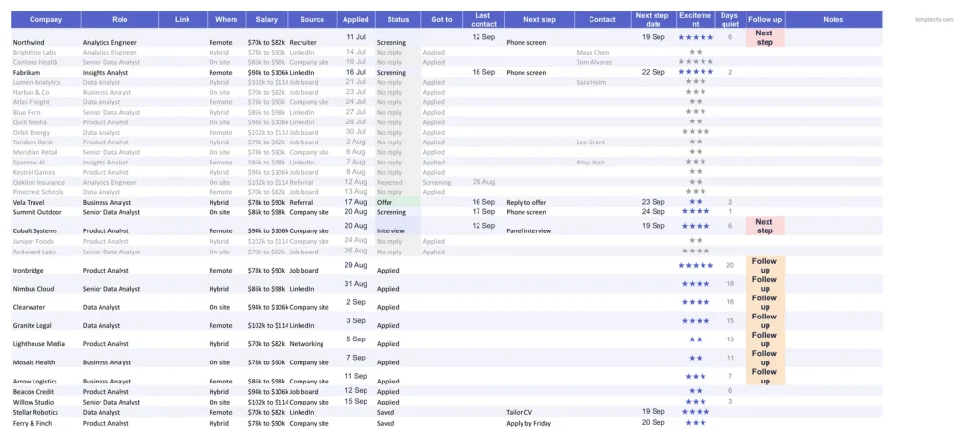Viewport: 980px width, 438px height.
Task: Click the pink 'Next step' flag in Northwind row
Action: pyautogui.click(x=765, y=37)
